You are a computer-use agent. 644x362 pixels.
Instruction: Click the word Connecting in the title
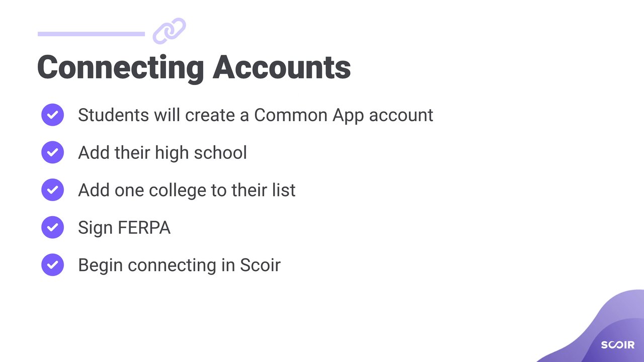(x=120, y=67)
